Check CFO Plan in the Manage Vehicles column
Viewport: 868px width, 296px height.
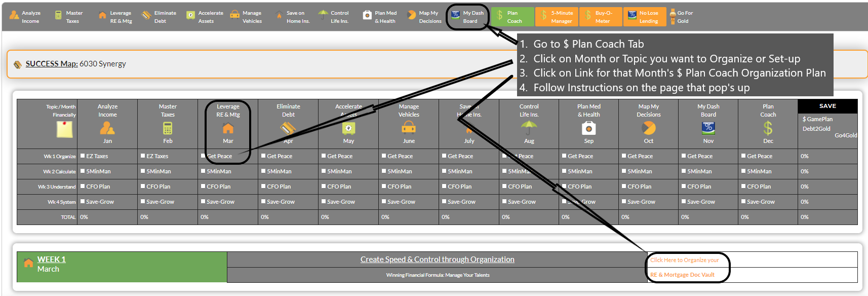point(384,187)
